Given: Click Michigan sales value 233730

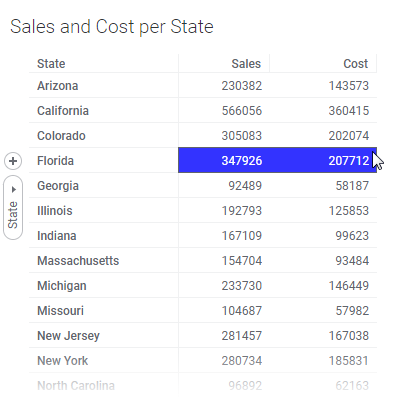Looking at the screenshot, I should (x=242, y=286).
